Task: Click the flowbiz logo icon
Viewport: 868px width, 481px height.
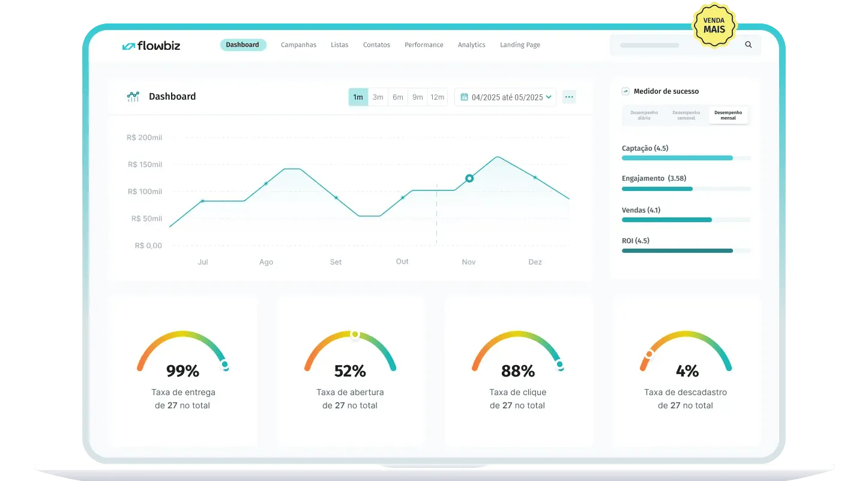Action: pos(128,44)
